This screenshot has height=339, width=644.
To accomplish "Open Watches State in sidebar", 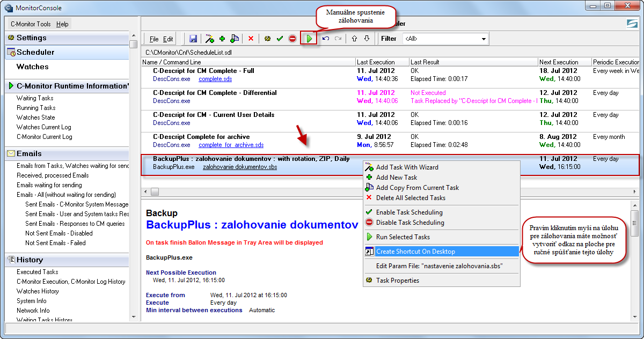I will [35, 117].
